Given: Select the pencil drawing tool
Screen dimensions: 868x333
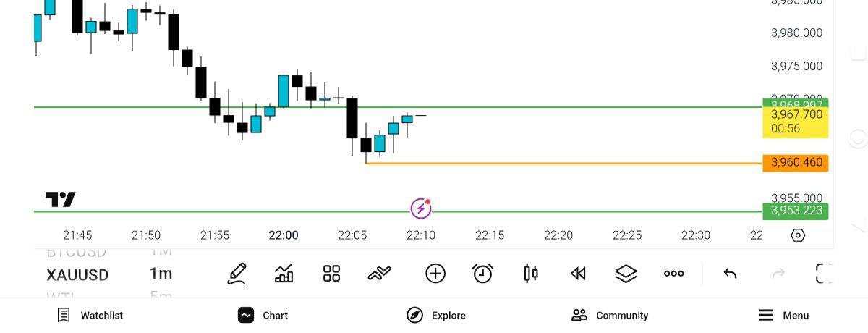Looking at the screenshot, I should (237, 274).
